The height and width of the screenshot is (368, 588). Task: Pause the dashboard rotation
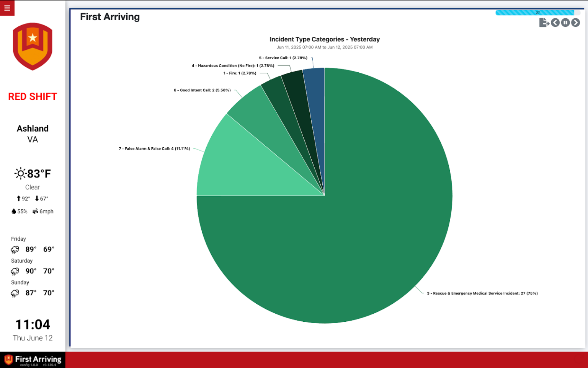(565, 23)
